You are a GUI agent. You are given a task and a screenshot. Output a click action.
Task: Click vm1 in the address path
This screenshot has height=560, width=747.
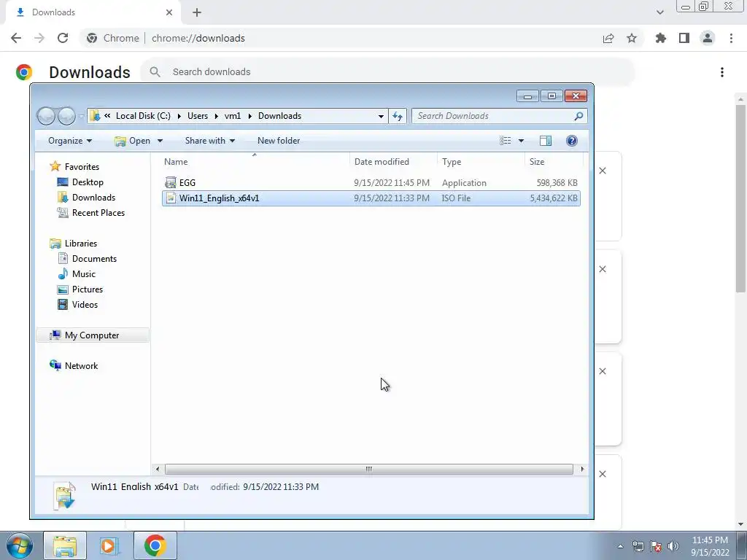pyautogui.click(x=233, y=116)
